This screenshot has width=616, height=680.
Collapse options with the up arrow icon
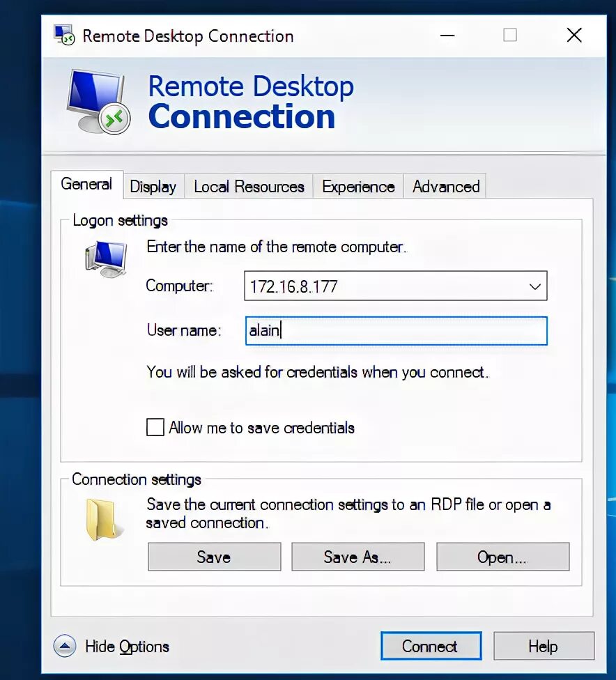[x=65, y=646]
